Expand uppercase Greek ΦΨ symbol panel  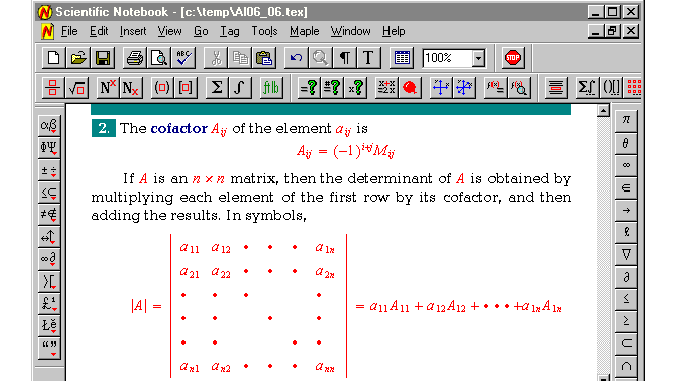[x=49, y=148]
